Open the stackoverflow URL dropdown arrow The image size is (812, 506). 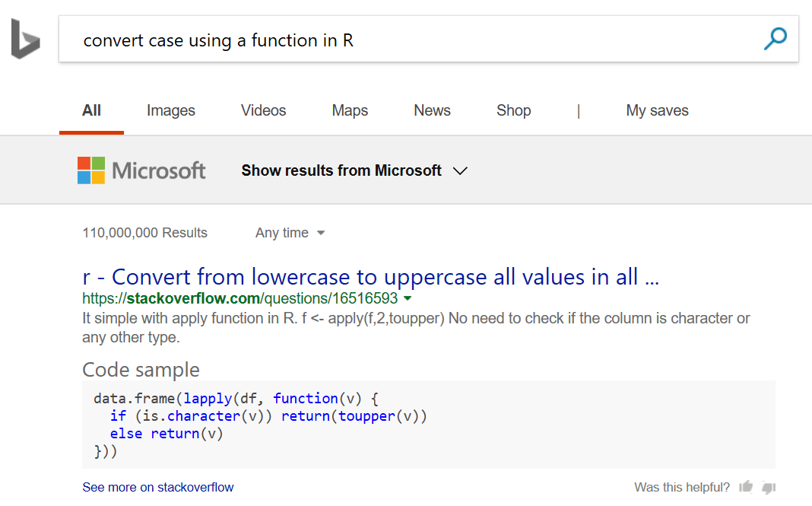click(408, 298)
